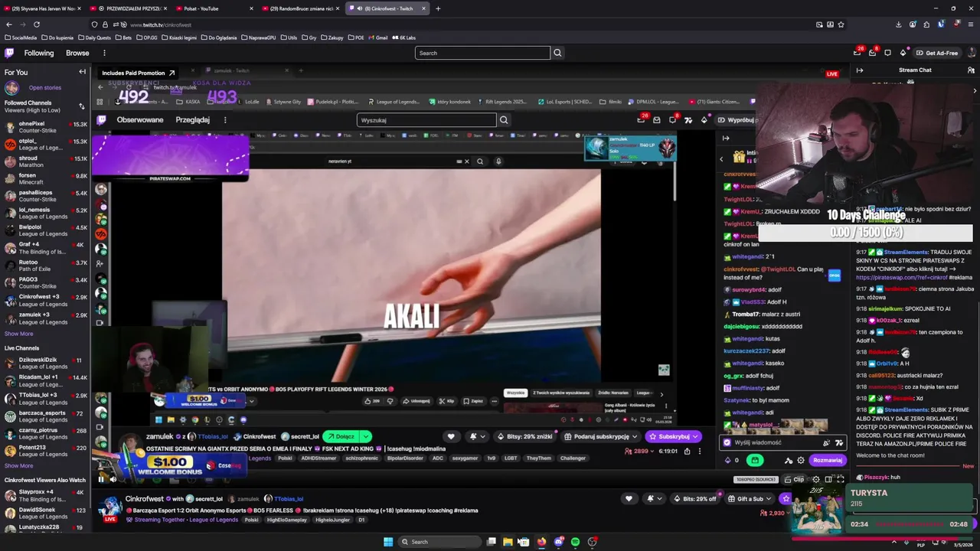Screen dimensions: 980x551
Task: Open Spotify from the taskbar
Action: 575,542
